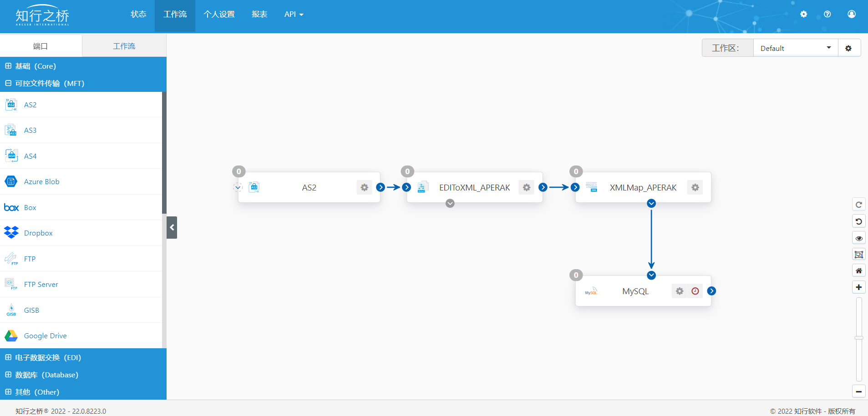Click the MySQL top input connector
Image resolution: width=868 pixels, height=416 pixels.
tap(651, 275)
